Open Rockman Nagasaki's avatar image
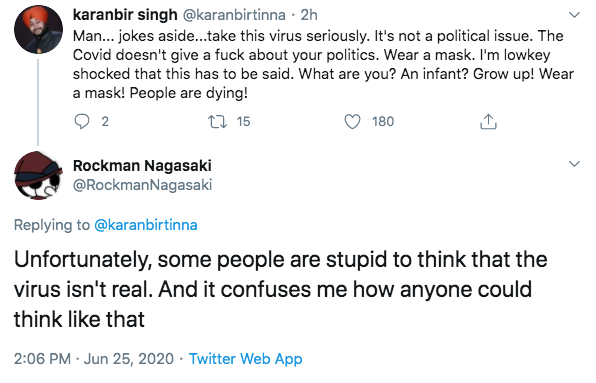The image size is (596, 383). (x=38, y=176)
